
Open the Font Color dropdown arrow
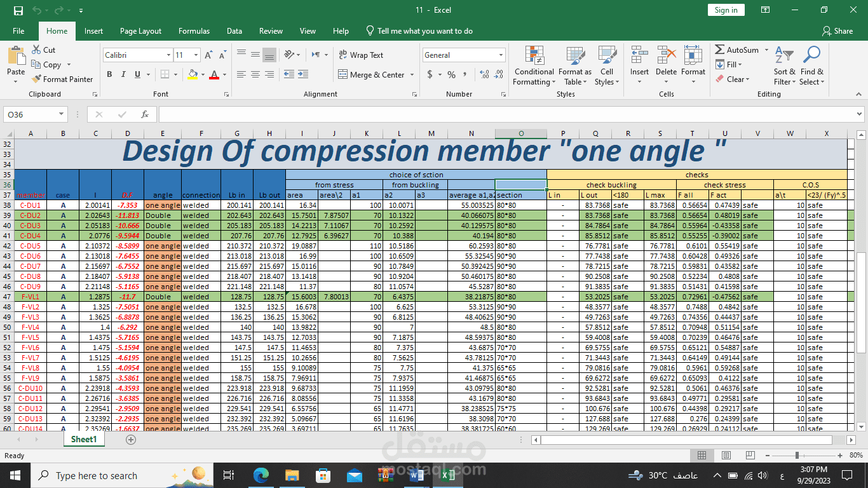click(225, 74)
